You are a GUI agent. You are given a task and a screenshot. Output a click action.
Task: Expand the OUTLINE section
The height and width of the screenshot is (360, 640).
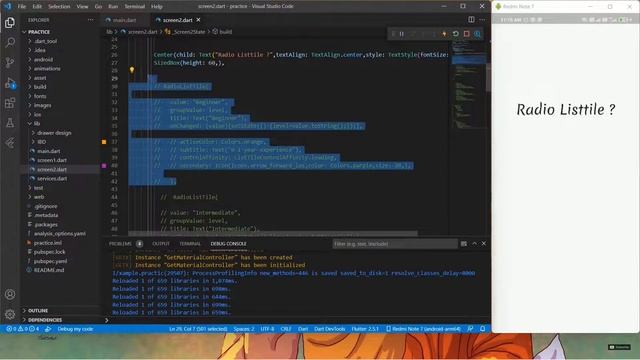pyautogui.click(x=38, y=311)
